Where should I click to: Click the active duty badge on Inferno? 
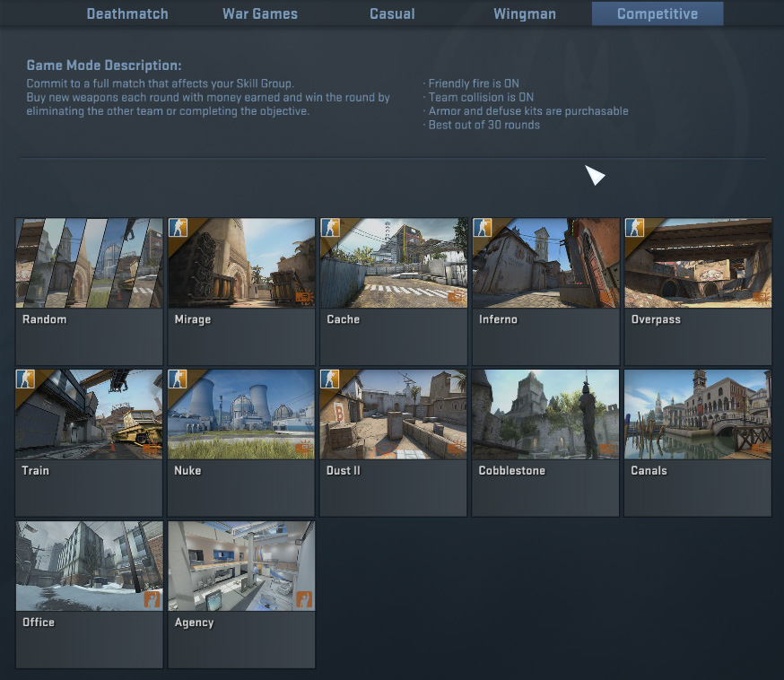point(483,228)
